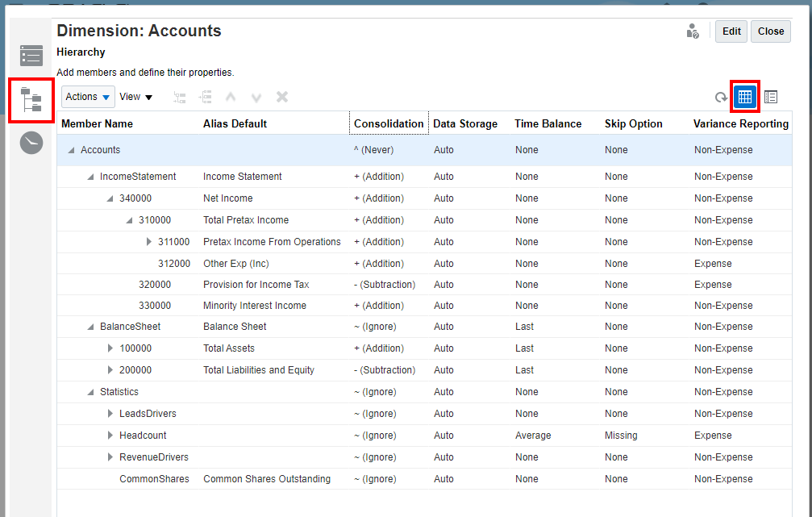The image size is (812, 517).
Task: Switch to the property panel view icon
Action: click(771, 97)
